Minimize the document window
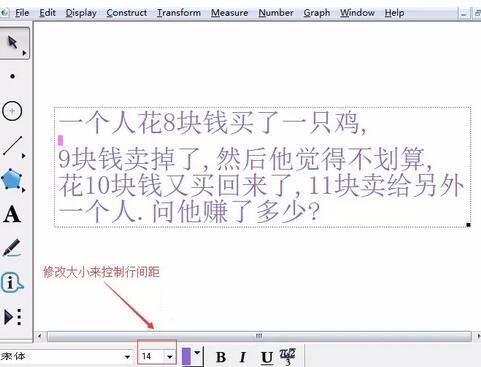The width and height of the screenshot is (481, 367). tap(464, 14)
